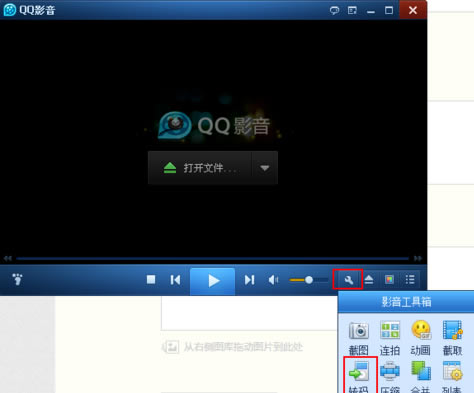The width and height of the screenshot is (474, 393).
Task: Click the volume slider handle
Action: (309, 280)
